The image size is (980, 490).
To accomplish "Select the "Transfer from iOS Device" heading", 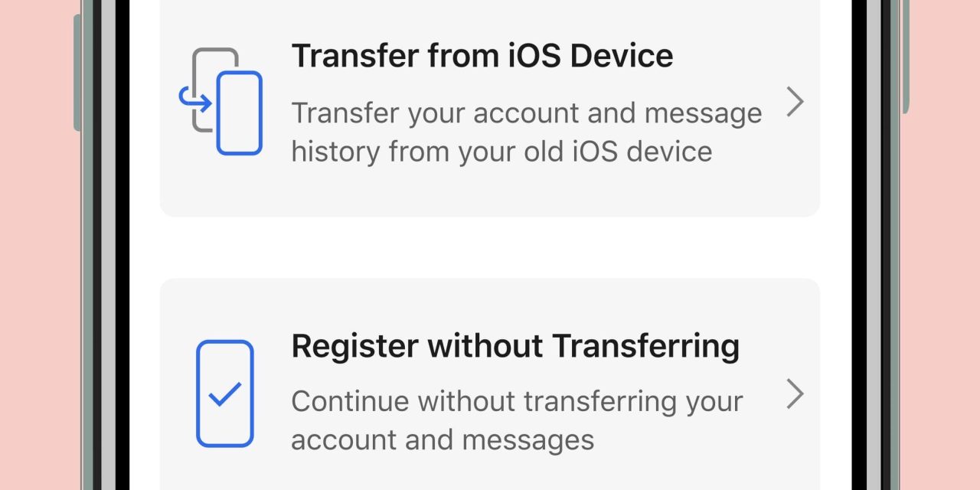I will (x=482, y=56).
